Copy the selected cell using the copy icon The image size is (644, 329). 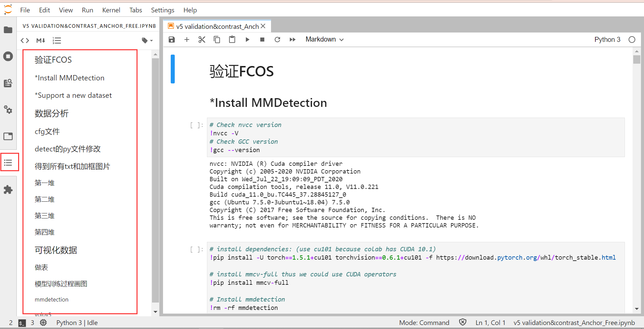[217, 39]
